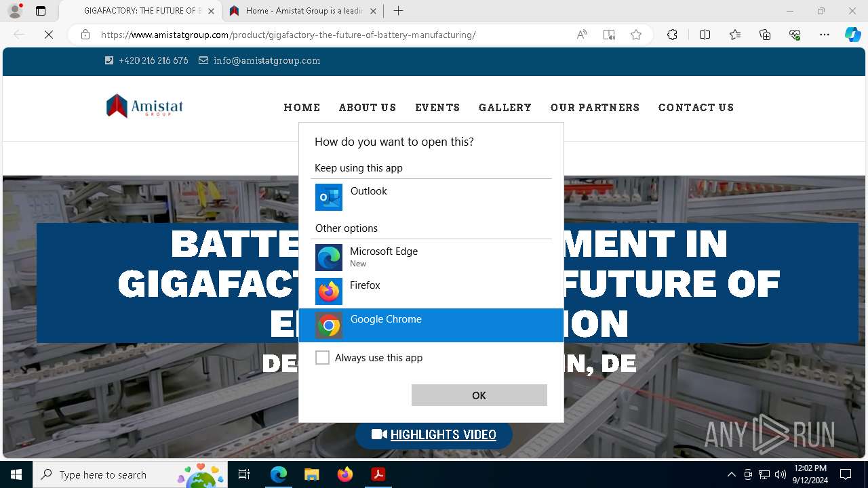Open a new browser tab
Viewport: 868px width, 488px height.
coord(398,11)
